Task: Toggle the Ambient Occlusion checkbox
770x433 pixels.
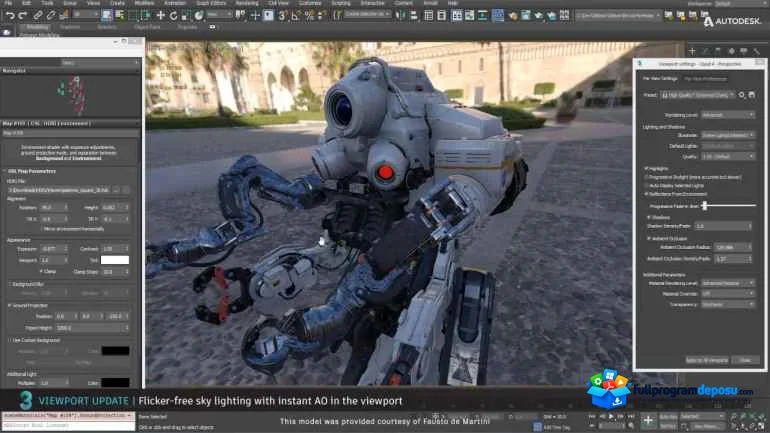Action: [x=649, y=238]
